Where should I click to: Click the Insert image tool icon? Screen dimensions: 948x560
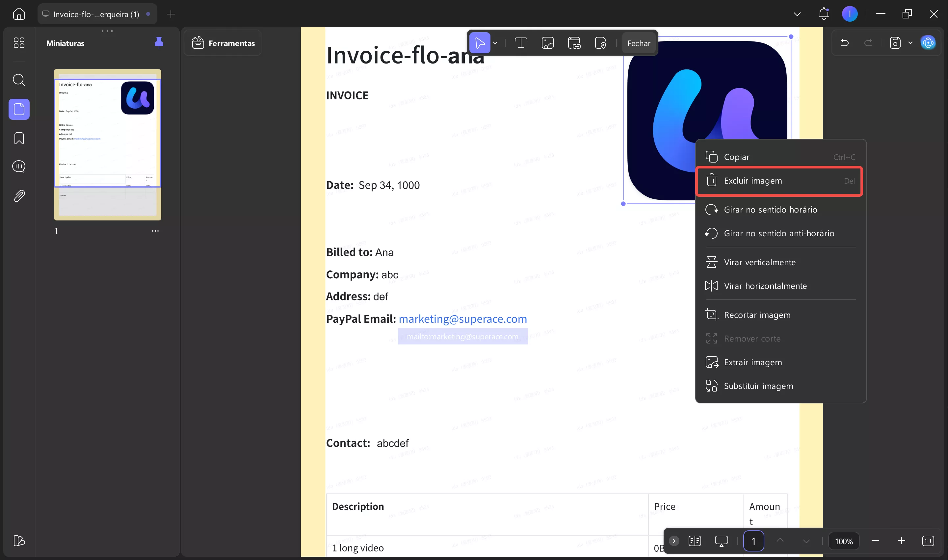click(547, 43)
